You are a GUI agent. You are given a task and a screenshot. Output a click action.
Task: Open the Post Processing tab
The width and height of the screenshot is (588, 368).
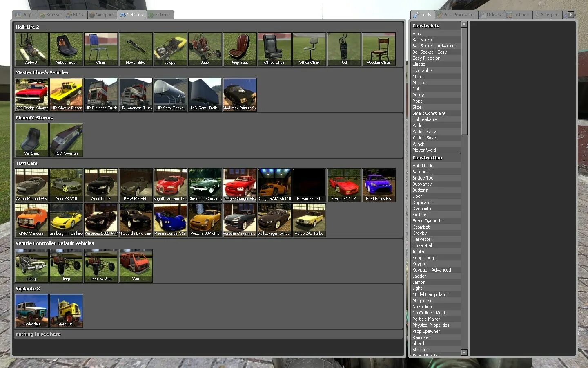coord(456,15)
